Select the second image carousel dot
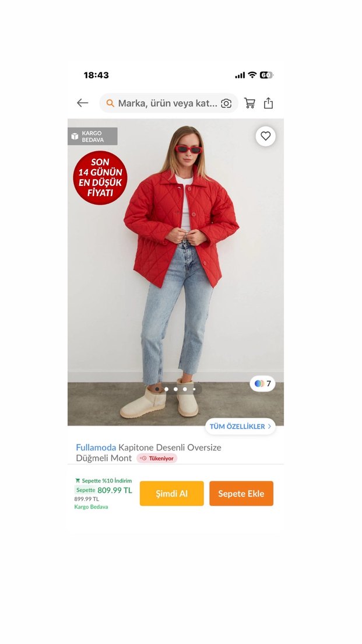362x644 pixels. tap(166, 389)
